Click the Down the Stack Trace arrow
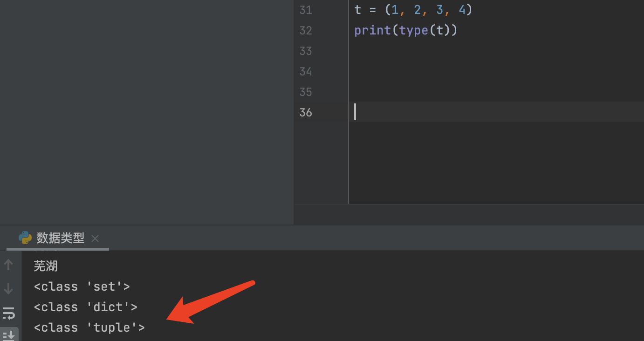Viewport: 644px width, 341px height. coord(8,289)
